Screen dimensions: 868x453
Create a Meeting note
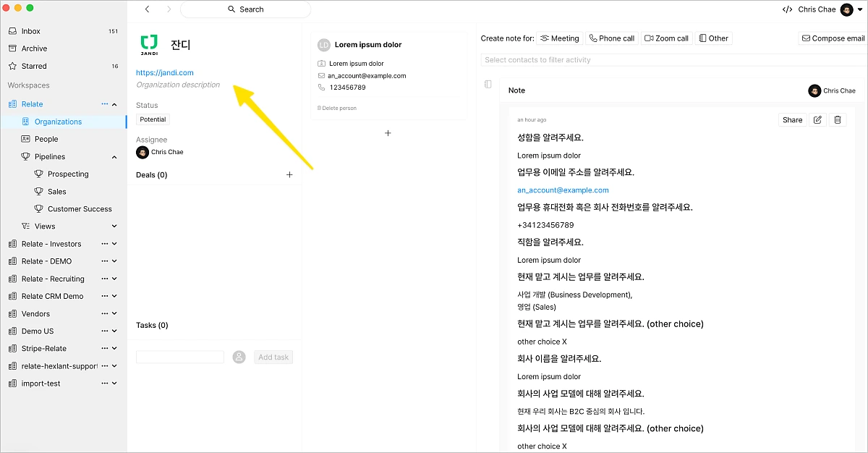(x=560, y=38)
